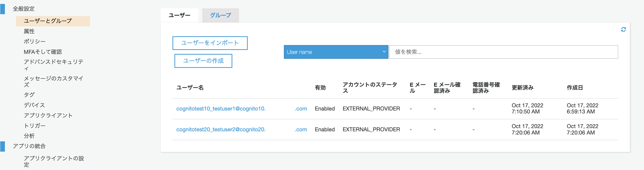Click the ユーザーの作成 button
This screenshot has width=644, height=170.
click(x=203, y=61)
